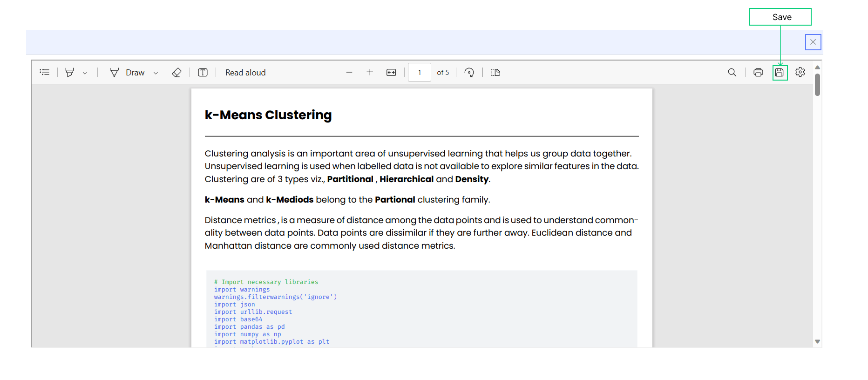Click the vertical scrollbar thumb

click(x=817, y=84)
